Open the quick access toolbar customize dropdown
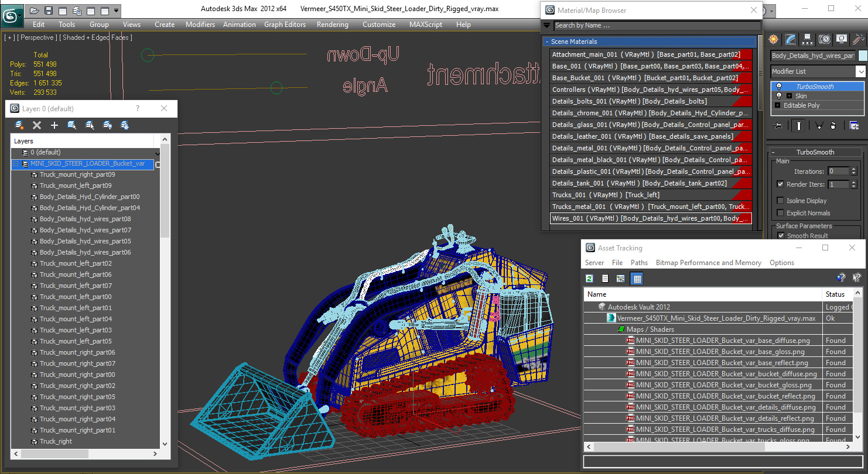Screen dimensions: 868x474 117,11
